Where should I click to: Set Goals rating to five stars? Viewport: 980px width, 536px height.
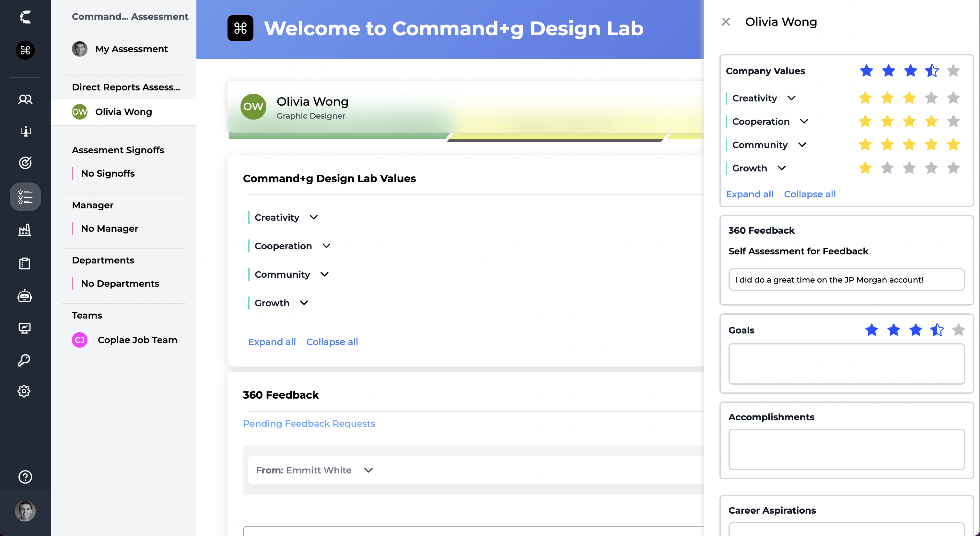point(959,330)
